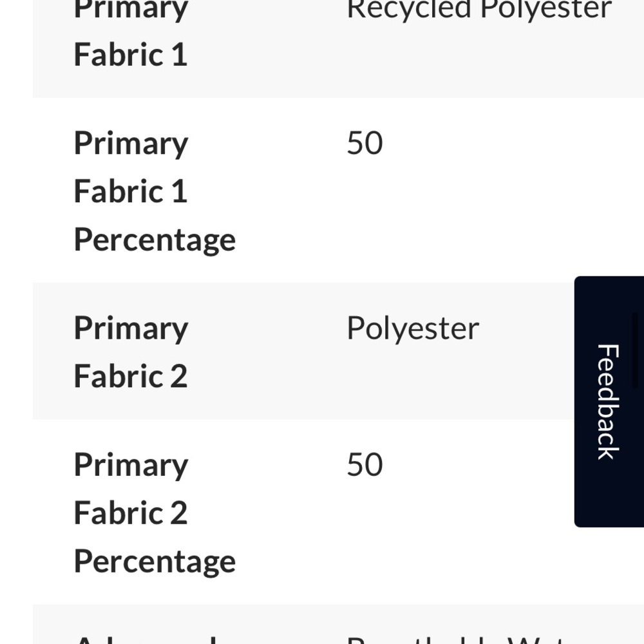The image size is (644, 644).
Task: Select the Polyester value for Fabric 2
Action: (x=413, y=328)
